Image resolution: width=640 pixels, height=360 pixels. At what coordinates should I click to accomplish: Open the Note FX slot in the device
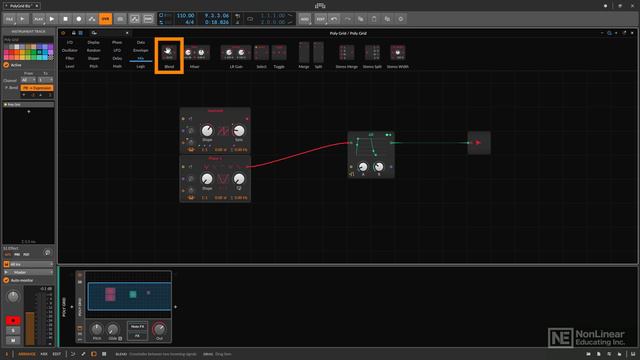pos(137,327)
